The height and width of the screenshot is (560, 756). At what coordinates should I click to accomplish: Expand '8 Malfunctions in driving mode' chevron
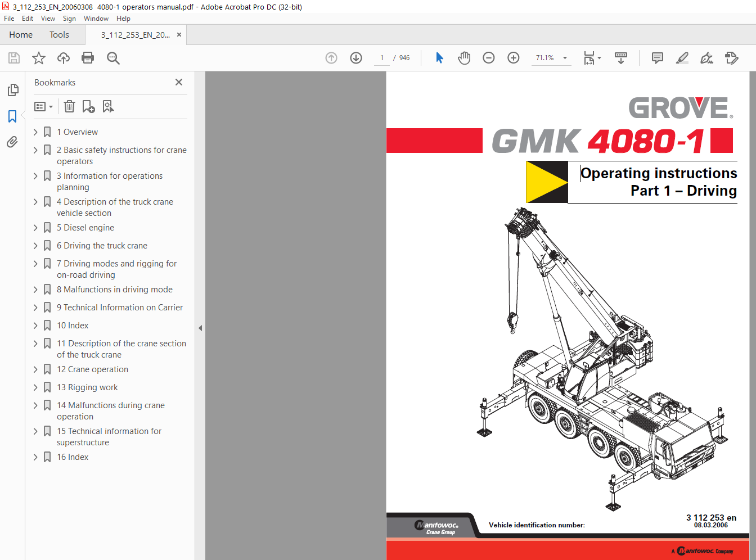(x=35, y=290)
